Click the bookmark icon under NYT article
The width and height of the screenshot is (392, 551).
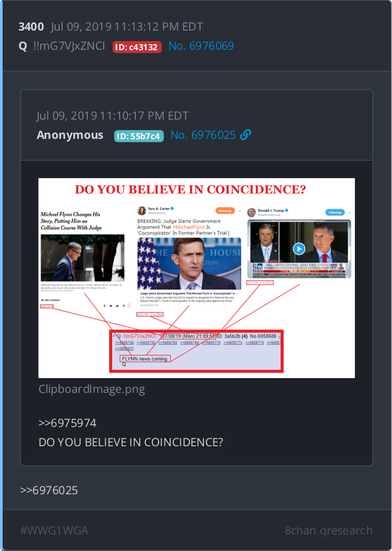[129, 306]
